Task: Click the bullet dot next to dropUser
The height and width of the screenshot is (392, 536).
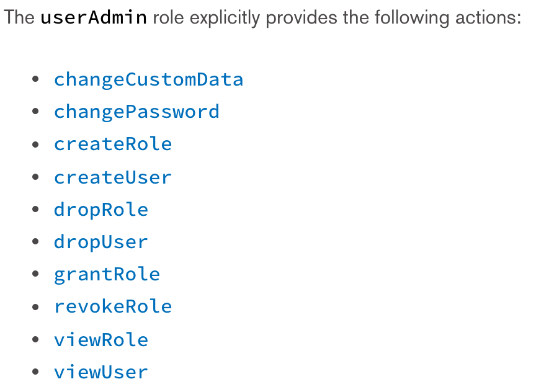Action: tap(35, 242)
